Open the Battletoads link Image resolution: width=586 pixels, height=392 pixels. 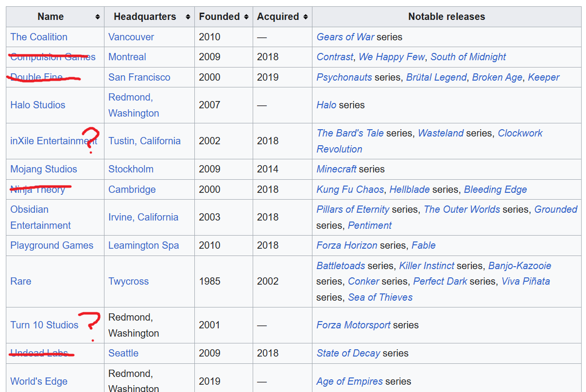pos(341,266)
